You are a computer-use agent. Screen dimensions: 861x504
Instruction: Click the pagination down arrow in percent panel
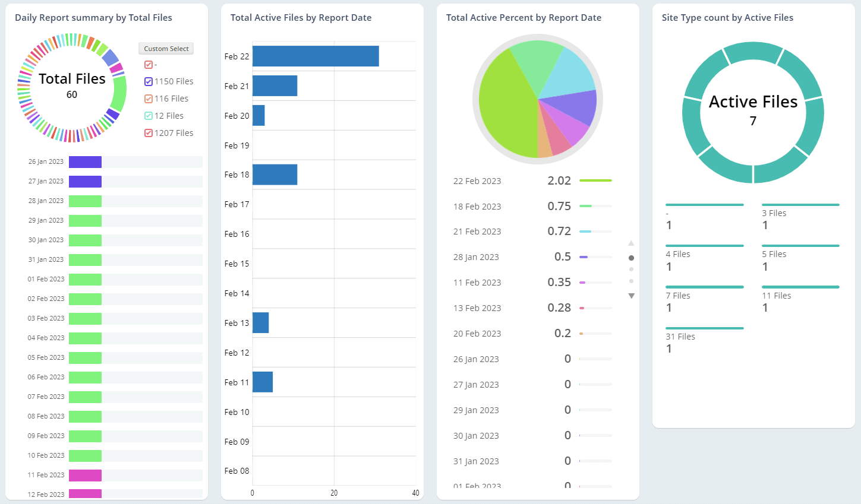pyautogui.click(x=632, y=295)
